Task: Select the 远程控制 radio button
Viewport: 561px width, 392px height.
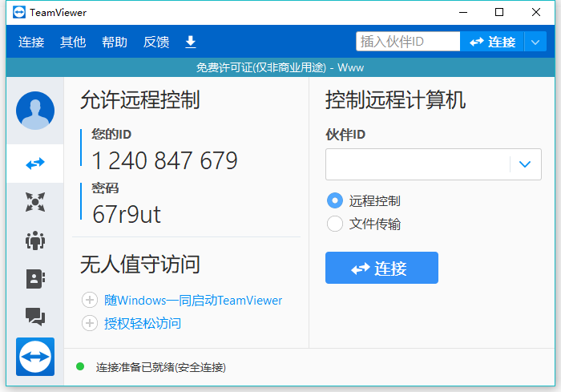Action: 335,200
